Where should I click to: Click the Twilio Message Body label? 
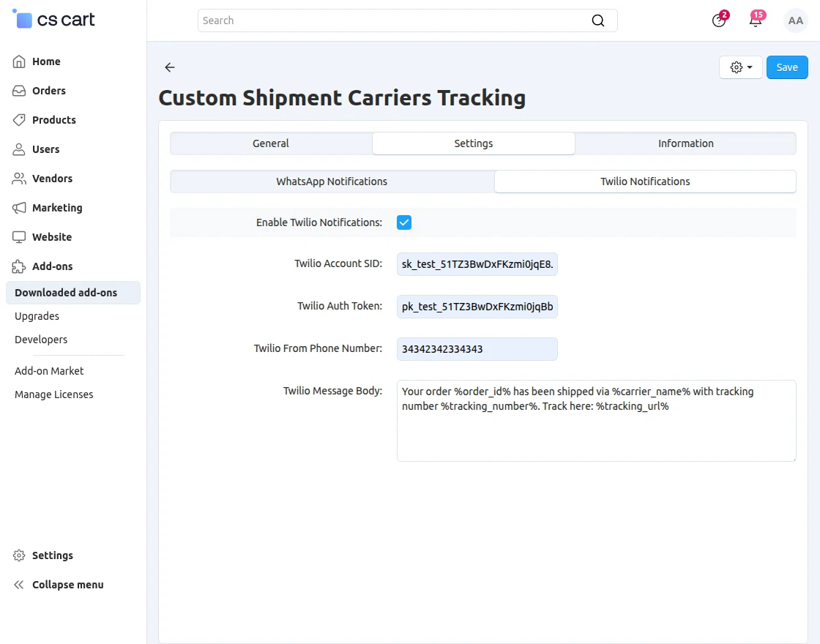click(x=332, y=391)
